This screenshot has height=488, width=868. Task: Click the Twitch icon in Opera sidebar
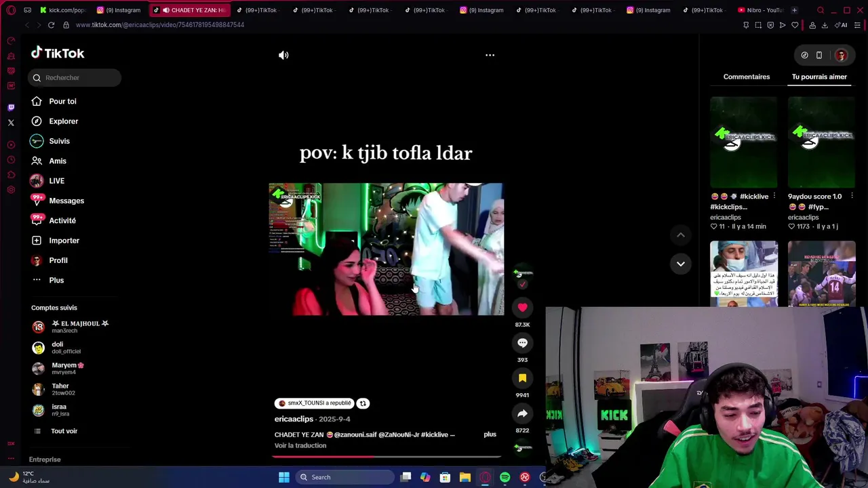[x=11, y=107]
